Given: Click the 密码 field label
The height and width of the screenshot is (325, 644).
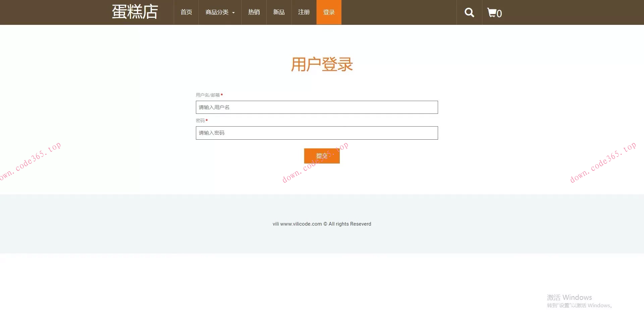Looking at the screenshot, I should coord(200,120).
